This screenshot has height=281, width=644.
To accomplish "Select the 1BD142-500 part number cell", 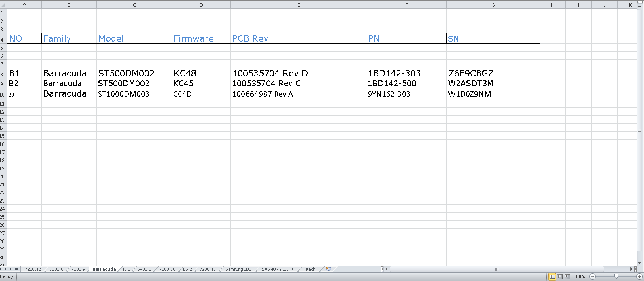I will 406,83.
